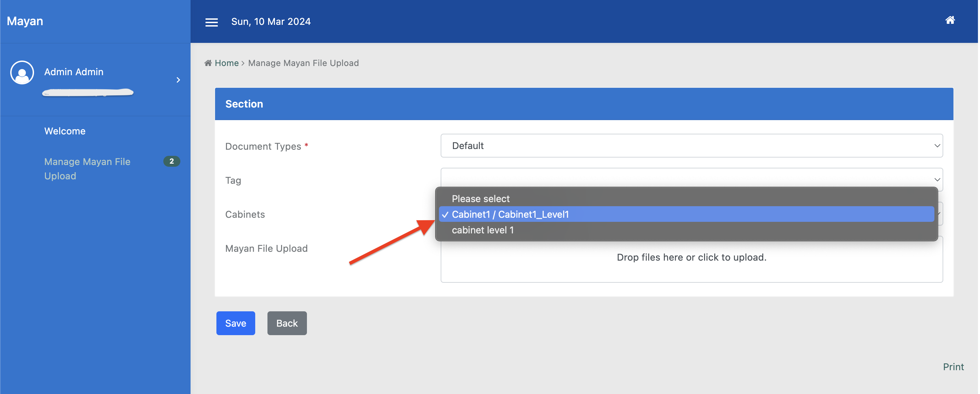Click the Manage Mayan File Upload breadcrumb text
Viewport: 980px width, 394px height.
click(x=303, y=63)
